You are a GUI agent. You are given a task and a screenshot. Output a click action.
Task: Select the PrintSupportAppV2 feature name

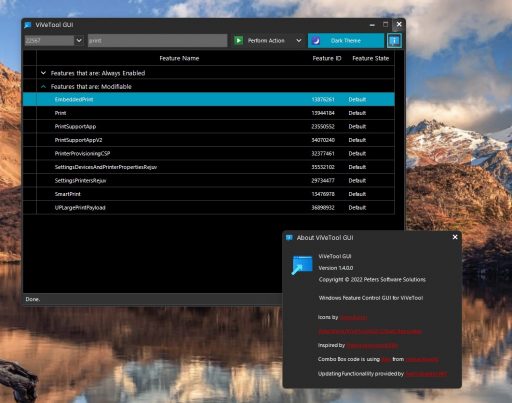click(x=78, y=140)
